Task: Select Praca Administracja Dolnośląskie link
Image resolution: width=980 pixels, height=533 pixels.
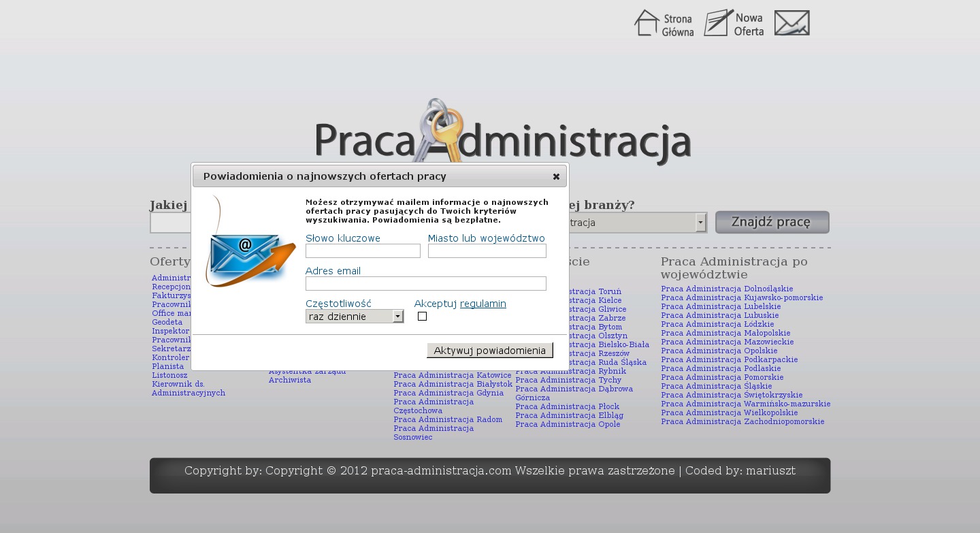Action: pyautogui.click(x=727, y=289)
